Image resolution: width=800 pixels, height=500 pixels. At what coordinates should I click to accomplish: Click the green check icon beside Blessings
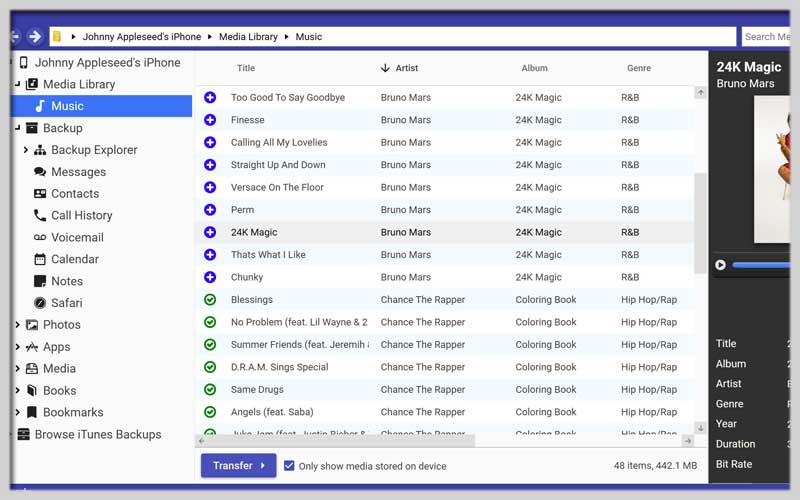[210, 299]
